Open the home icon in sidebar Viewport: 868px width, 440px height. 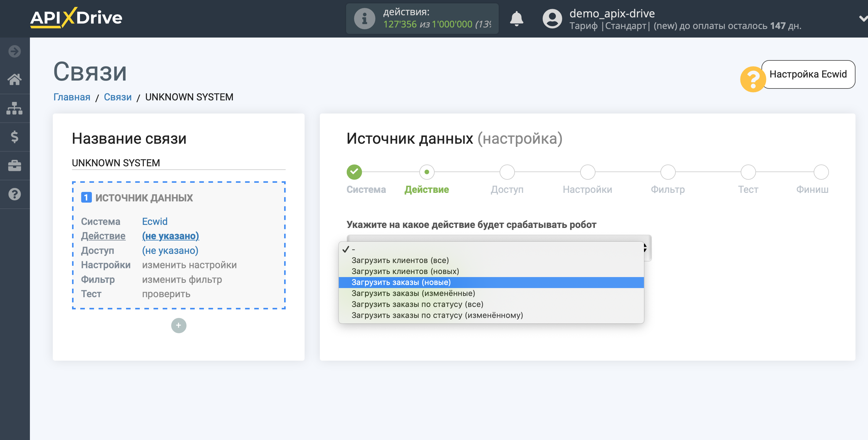click(x=14, y=80)
